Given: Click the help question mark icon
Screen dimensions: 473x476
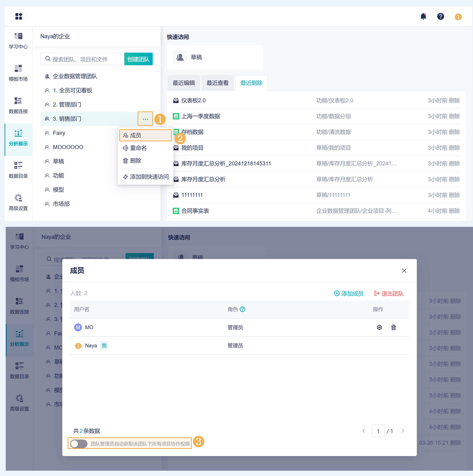Looking at the screenshot, I should (440, 17).
